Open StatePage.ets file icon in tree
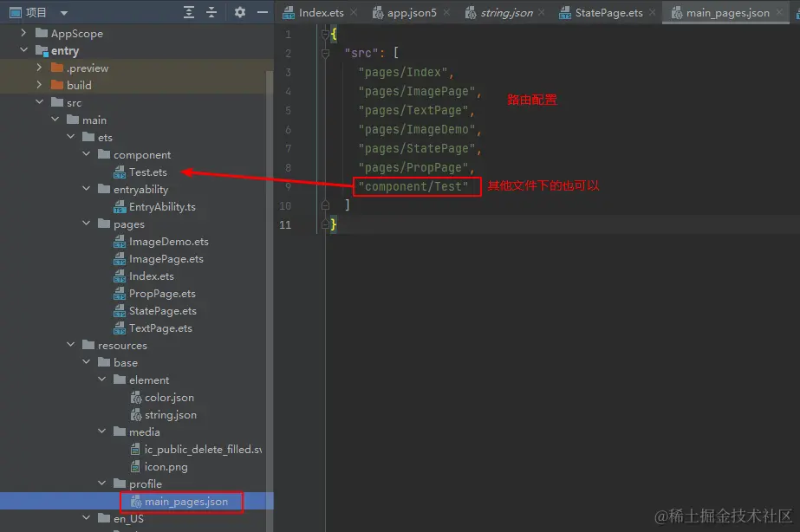This screenshot has width=800, height=532. pyautogui.click(x=120, y=311)
